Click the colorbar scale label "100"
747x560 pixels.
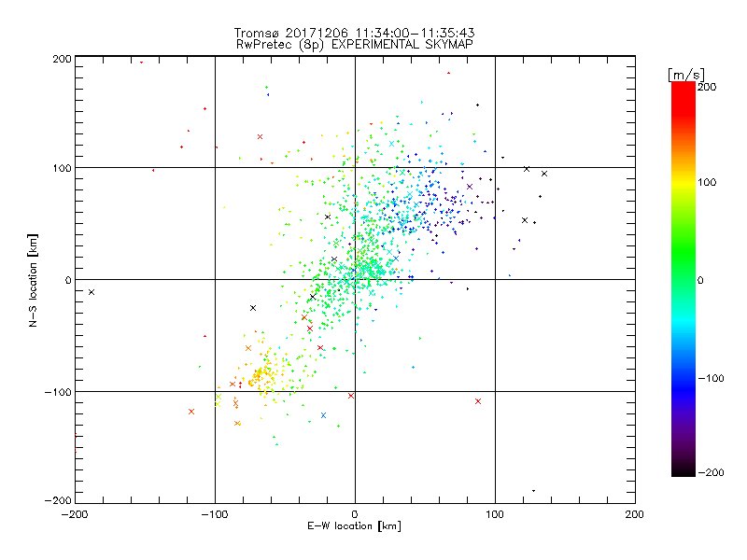pos(707,182)
